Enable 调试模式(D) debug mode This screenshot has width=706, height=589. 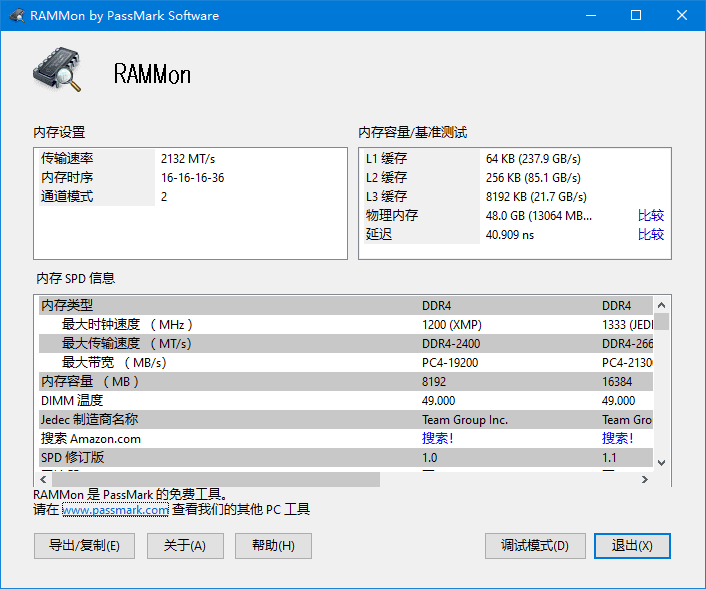pyautogui.click(x=535, y=546)
